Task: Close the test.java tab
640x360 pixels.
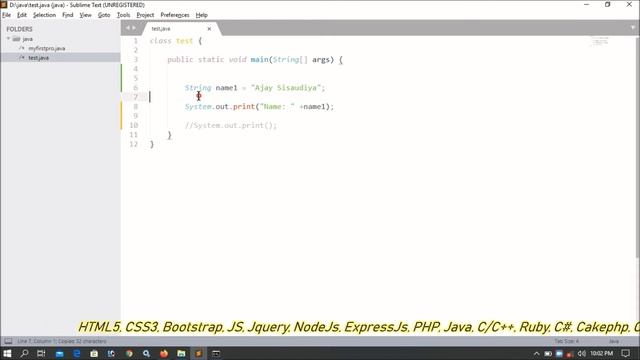Action: (209, 29)
